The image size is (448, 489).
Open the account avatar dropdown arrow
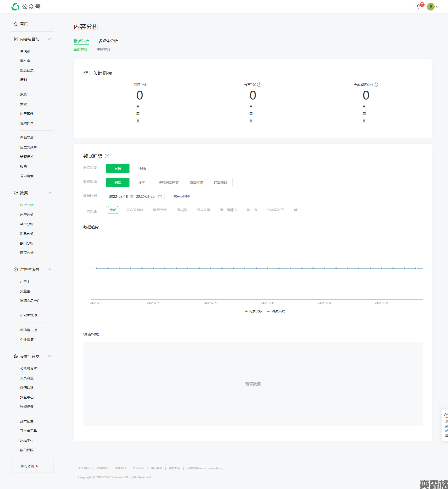437,7
